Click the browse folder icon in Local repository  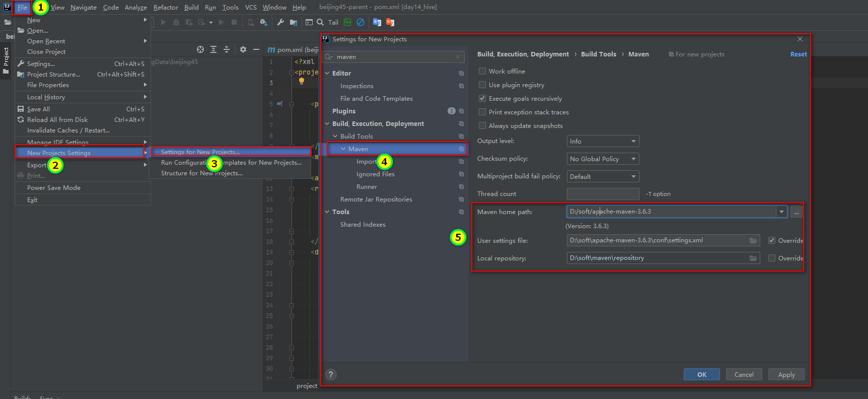pos(753,258)
